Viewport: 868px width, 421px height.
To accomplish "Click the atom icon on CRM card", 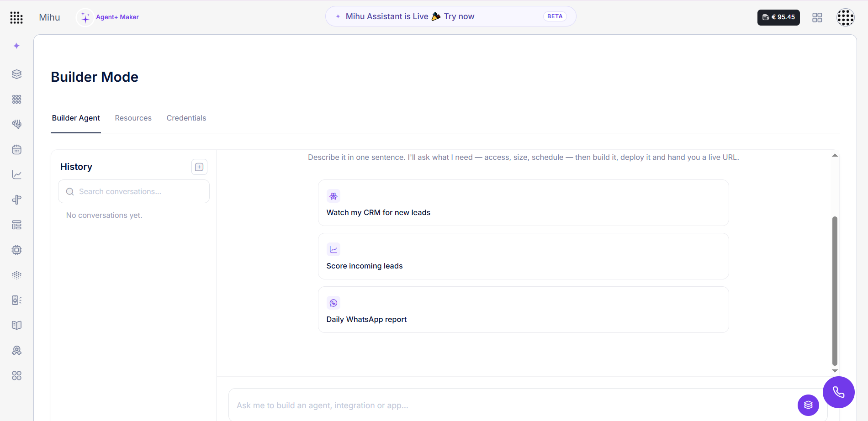I will (333, 196).
